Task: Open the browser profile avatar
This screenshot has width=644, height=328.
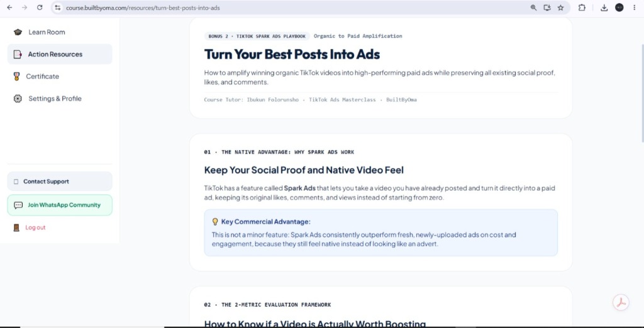Action: click(619, 8)
